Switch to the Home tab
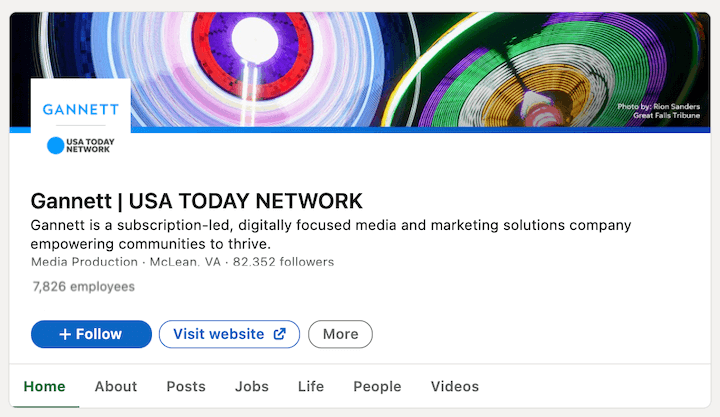The image size is (720, 417). 44,386
